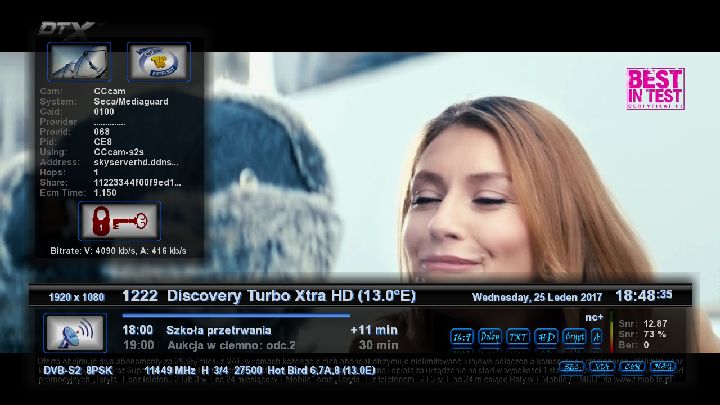Click the 1920 x 1080 resolution label
This screenshot has height=405, width=720.
76,297
